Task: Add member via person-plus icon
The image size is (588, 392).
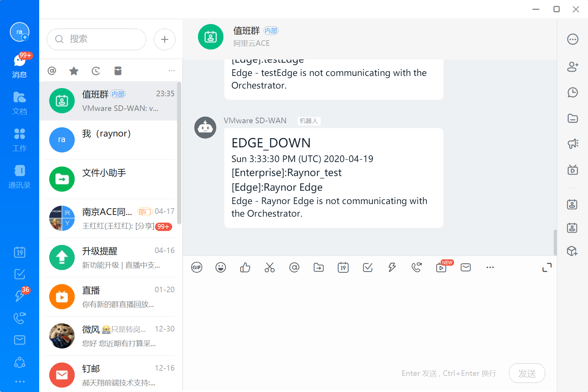Action: pyautogui.click(x=573, y=66)
